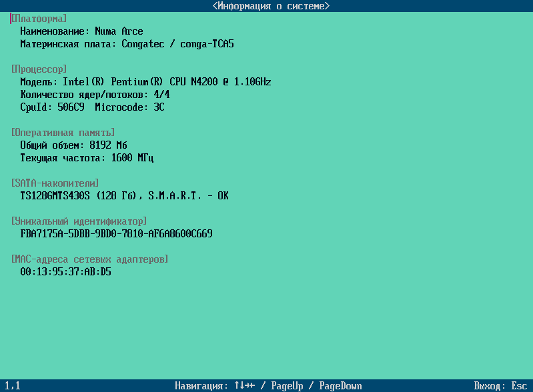The image size is (533, 392).
Task: Click the TS128GMTS430S drive entry
Action: (124, 196)
